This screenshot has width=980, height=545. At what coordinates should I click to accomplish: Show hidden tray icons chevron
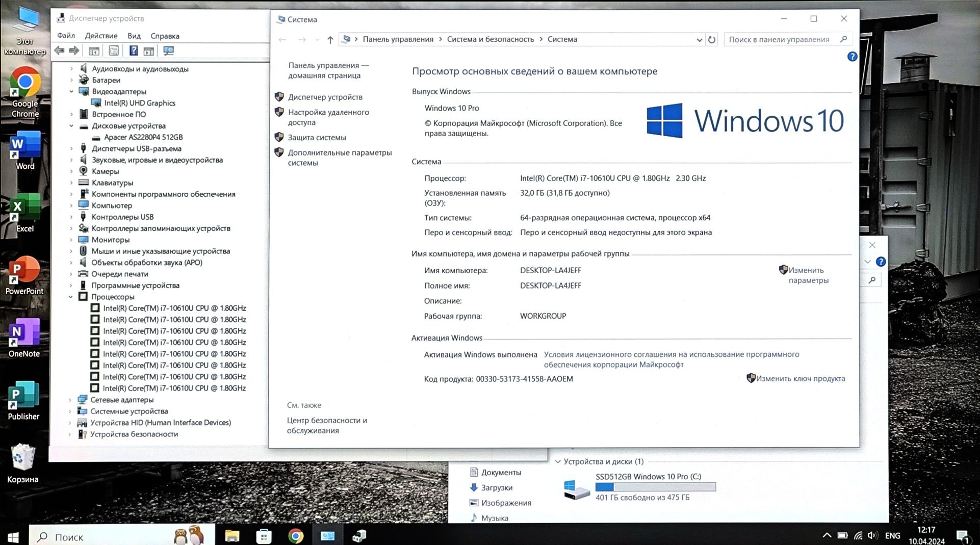coord(827,535)
